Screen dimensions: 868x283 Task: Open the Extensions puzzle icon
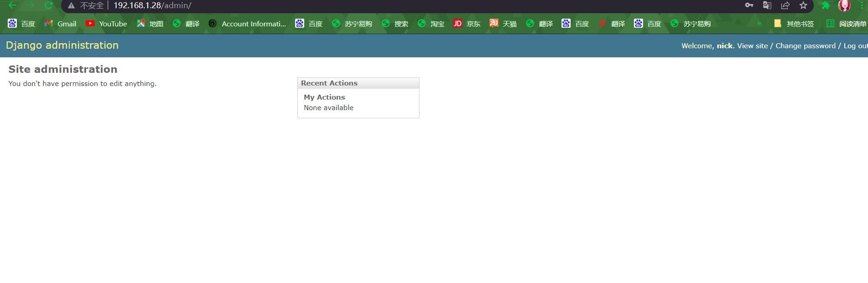(825, 5)
